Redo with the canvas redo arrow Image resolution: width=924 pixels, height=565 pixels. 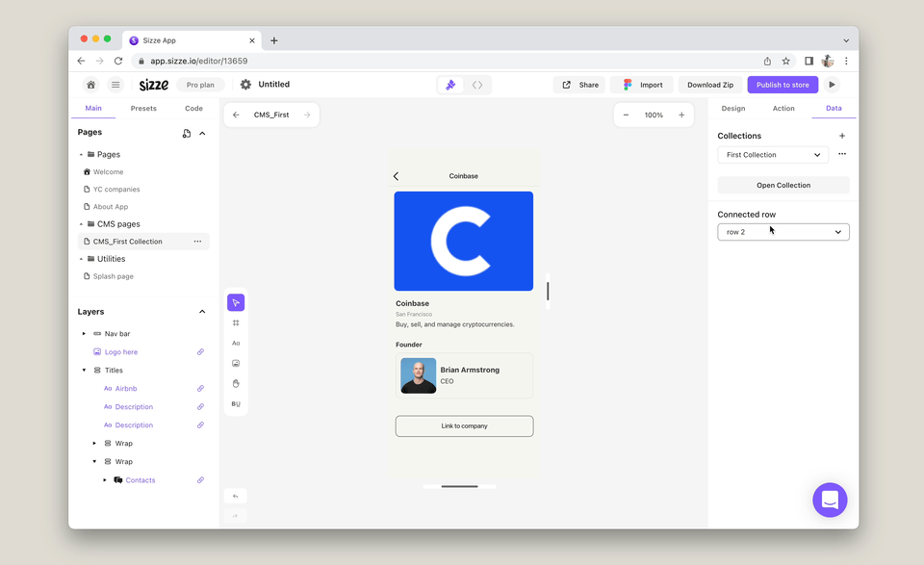pos(235,516)
